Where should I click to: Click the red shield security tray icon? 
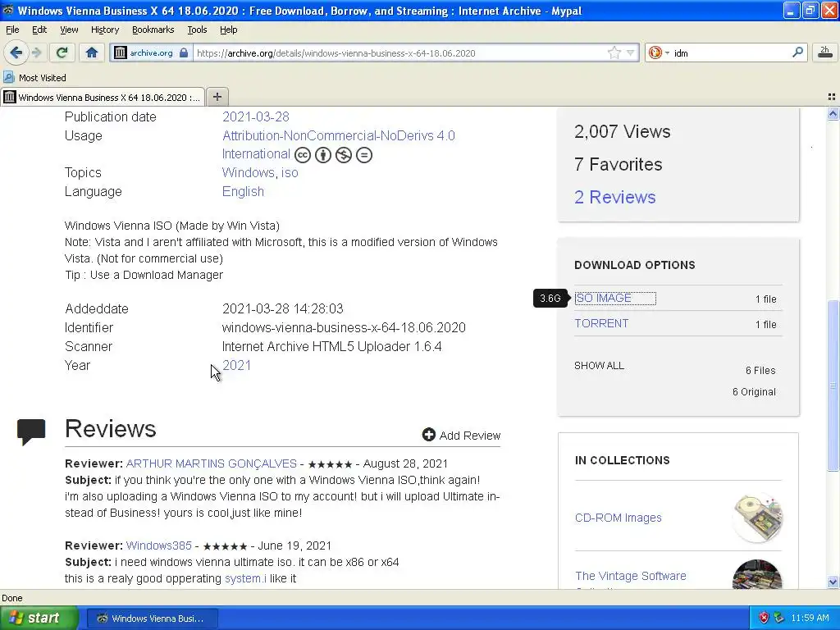click(764, 618)
